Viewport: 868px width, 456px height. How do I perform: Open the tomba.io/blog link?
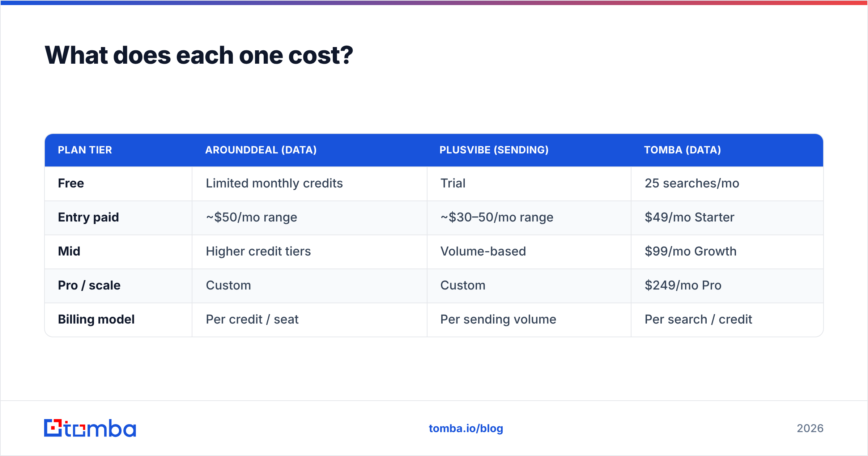point(466,428)
